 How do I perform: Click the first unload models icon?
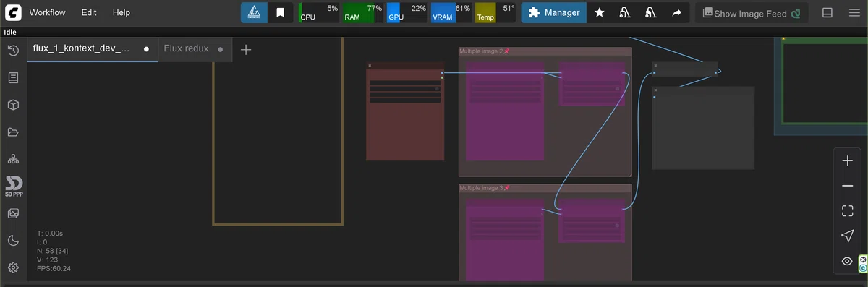[x=625, y=12]
